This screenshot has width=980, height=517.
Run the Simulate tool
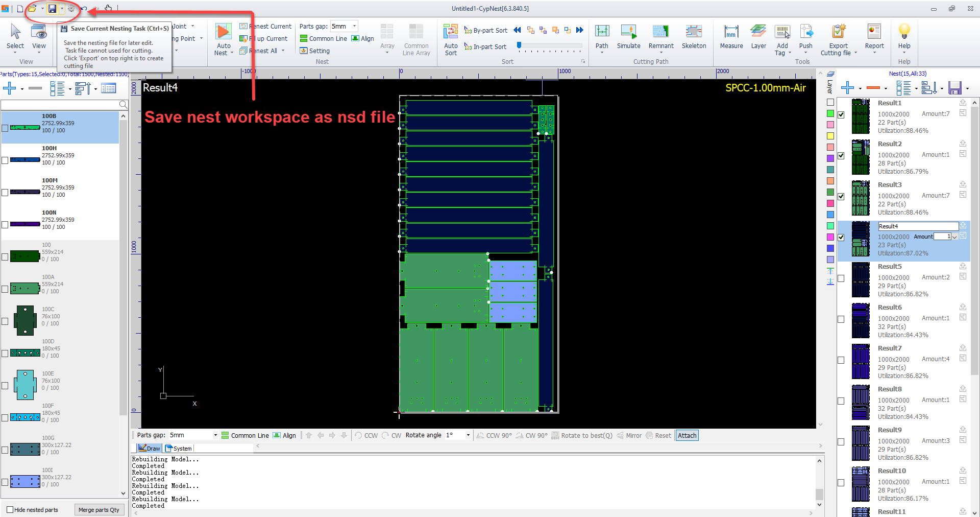tap(628, 37)
